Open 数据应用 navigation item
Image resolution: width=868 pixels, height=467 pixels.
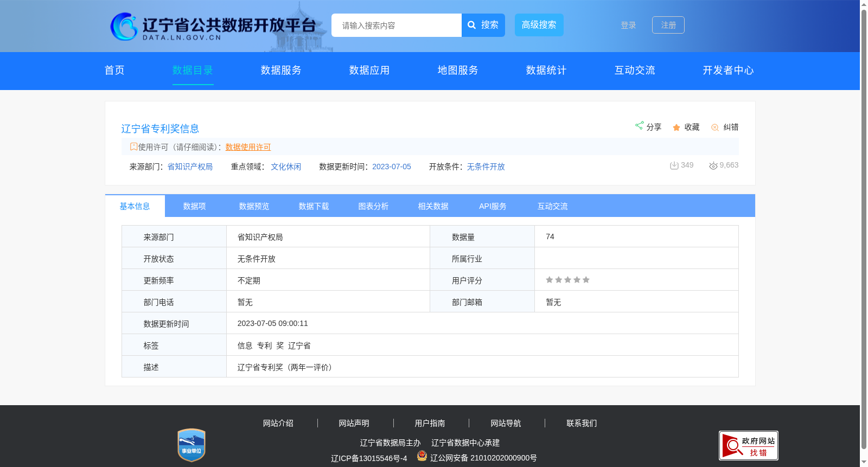[369, 71]
